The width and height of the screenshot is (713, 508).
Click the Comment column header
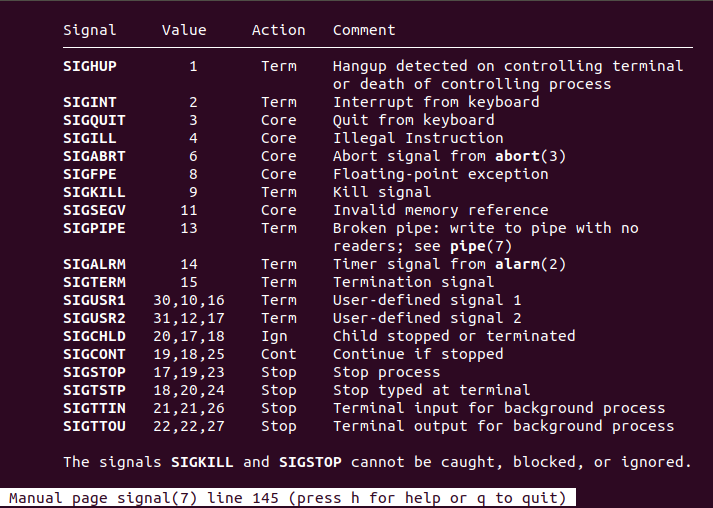click(x=364, y=30)
